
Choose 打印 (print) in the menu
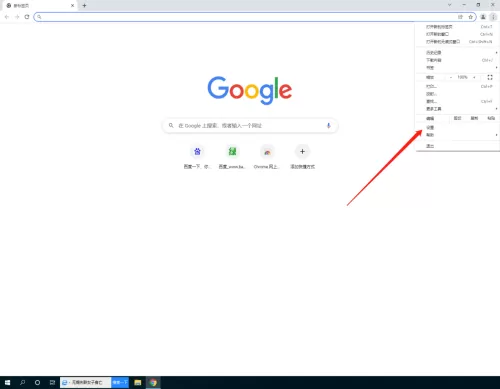pyautogui.click(x=458, y=86)
